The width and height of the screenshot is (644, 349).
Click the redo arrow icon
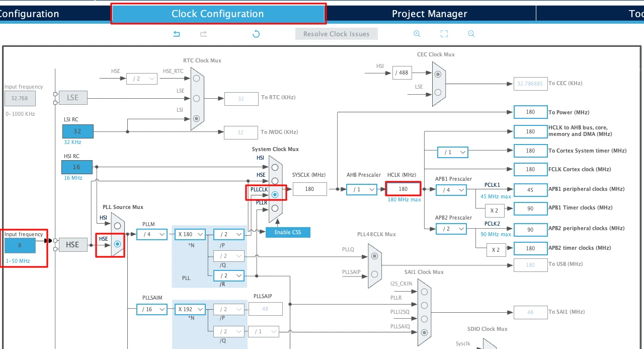pos(204,34)
